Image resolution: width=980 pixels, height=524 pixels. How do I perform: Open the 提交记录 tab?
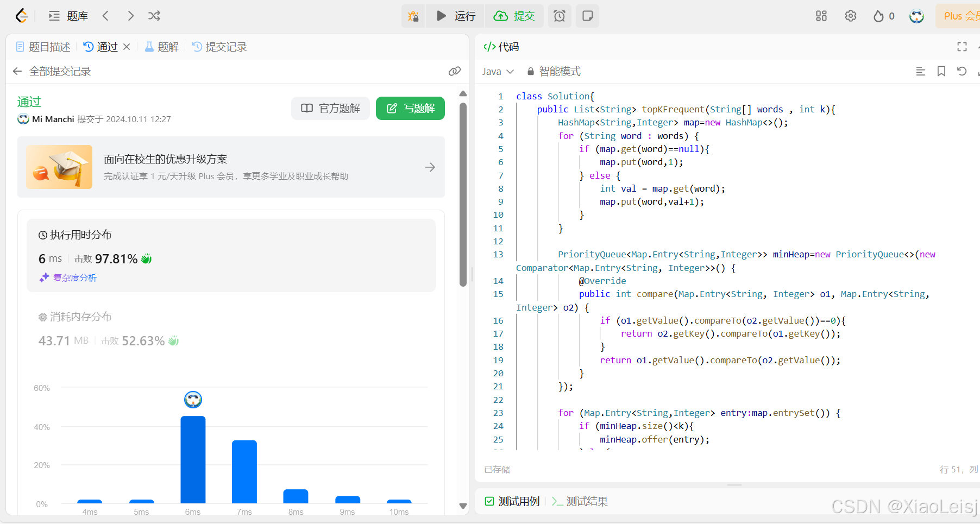[x=220, y=47]
